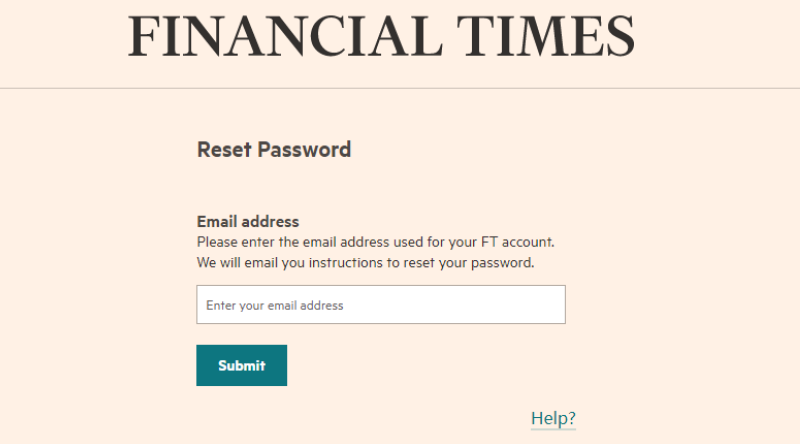The image size is (800, 444).
Task: Click the Reset Password heading
Action: [274, 150]
